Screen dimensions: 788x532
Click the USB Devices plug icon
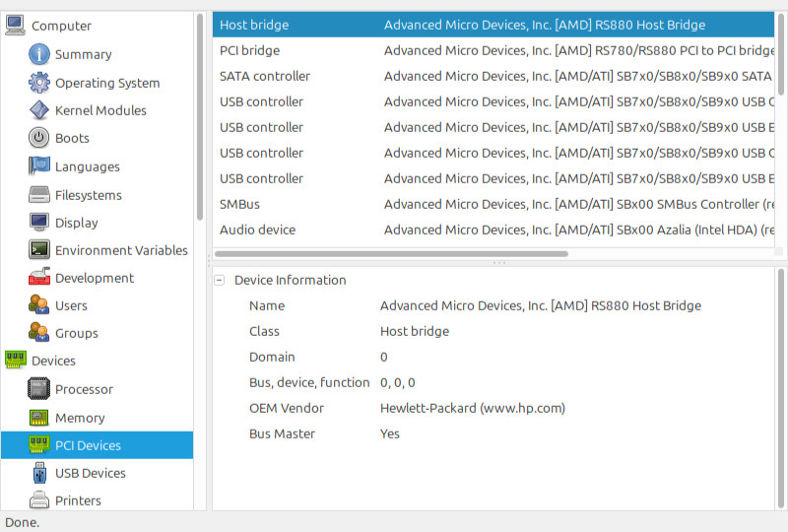click(x=39, y=473)
